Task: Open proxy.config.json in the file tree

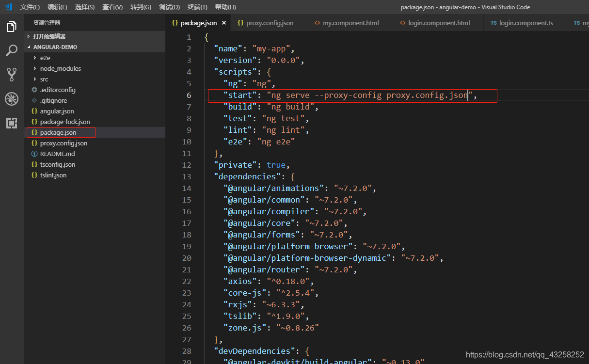Action: click(64, 143)
